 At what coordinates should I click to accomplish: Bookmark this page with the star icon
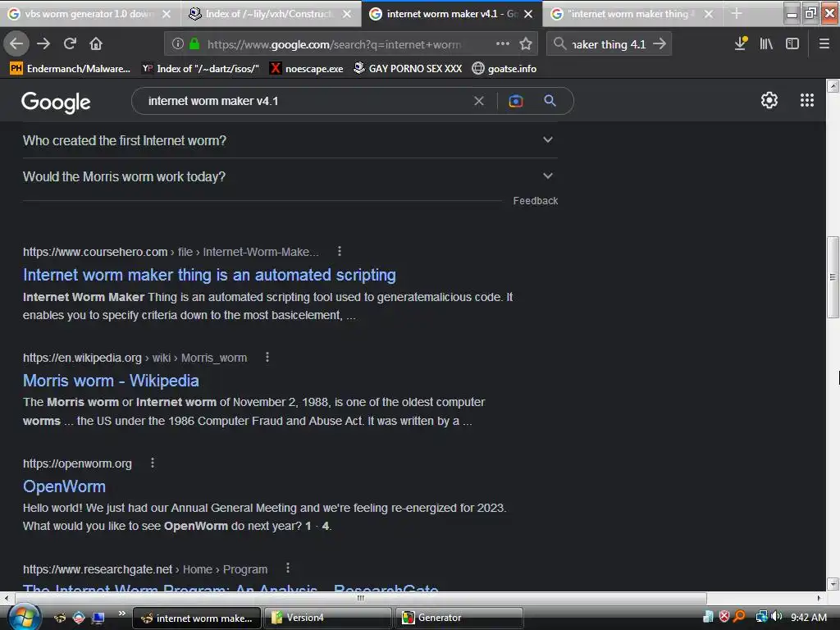click(526, 43)
